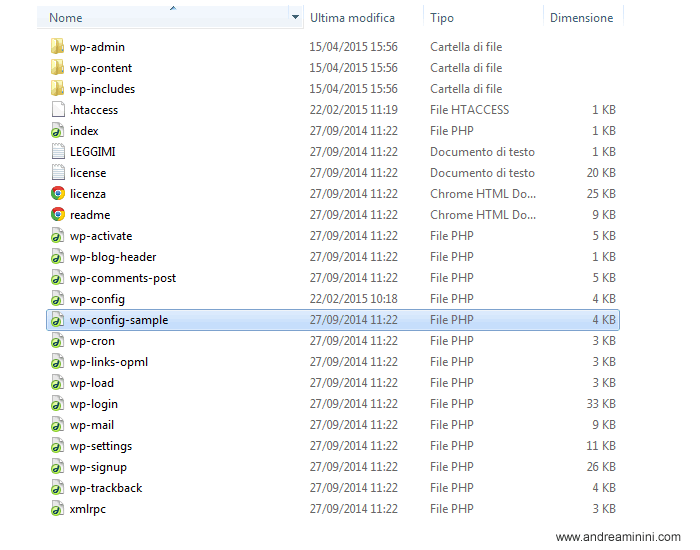Click the wp-blog-header file name

pyautogui.click(x=113, y=257)
